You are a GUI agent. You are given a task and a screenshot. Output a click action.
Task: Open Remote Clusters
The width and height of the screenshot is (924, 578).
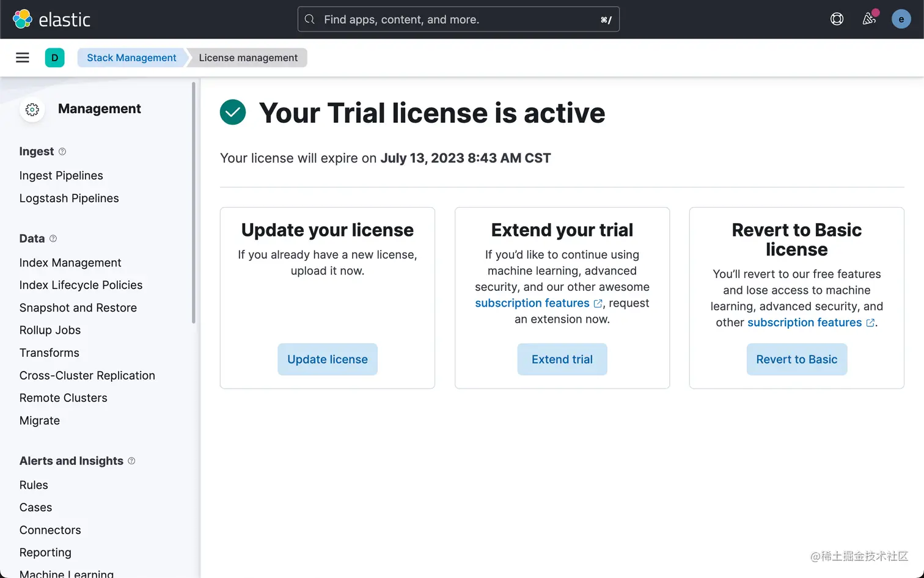64,398
